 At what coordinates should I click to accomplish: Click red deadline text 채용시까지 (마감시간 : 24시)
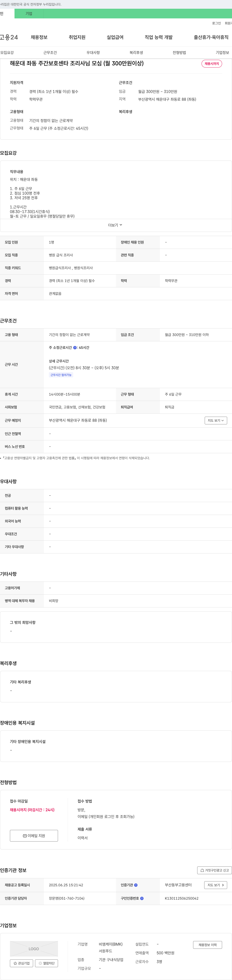point(32,810)
